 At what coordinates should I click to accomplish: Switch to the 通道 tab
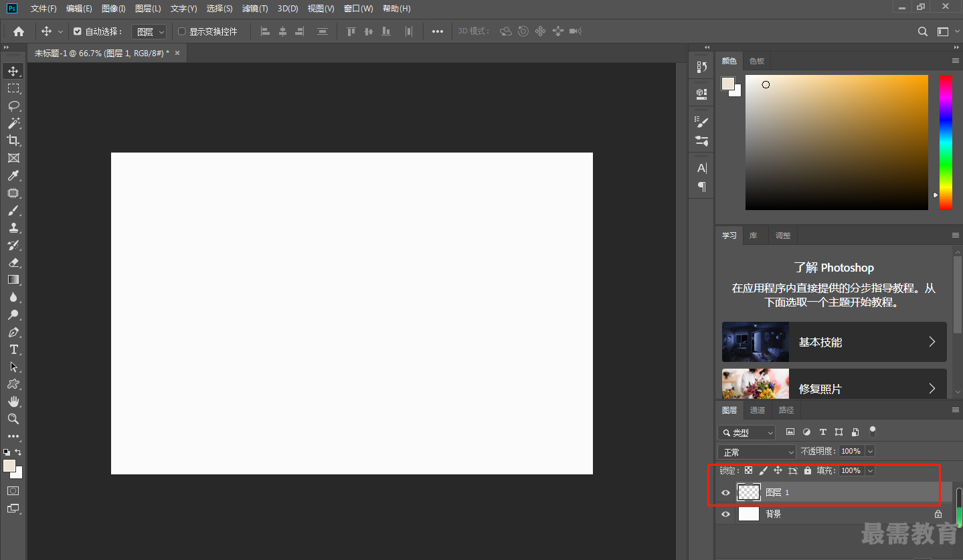point(757,410)
